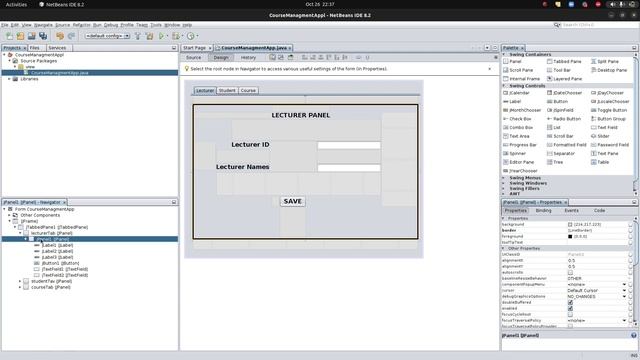
Task: Click the Align Left in Column icon
Action: pos(304,58)
